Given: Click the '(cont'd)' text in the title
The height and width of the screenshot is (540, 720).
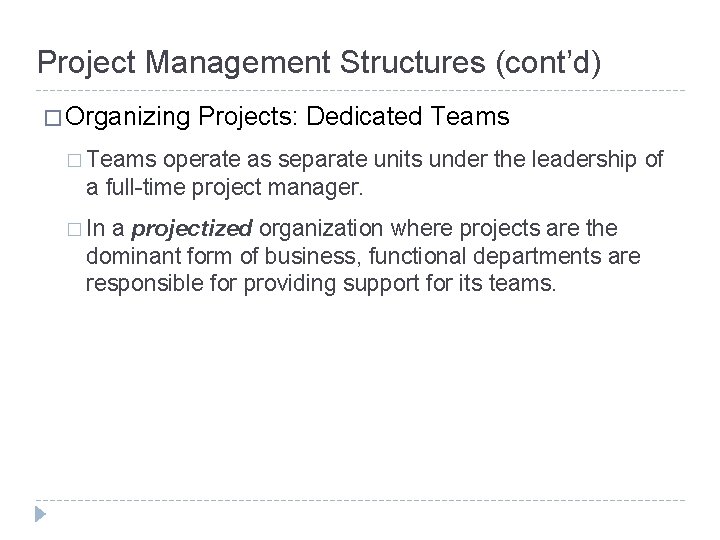Looking at the screenshot, I should (548, 62).
